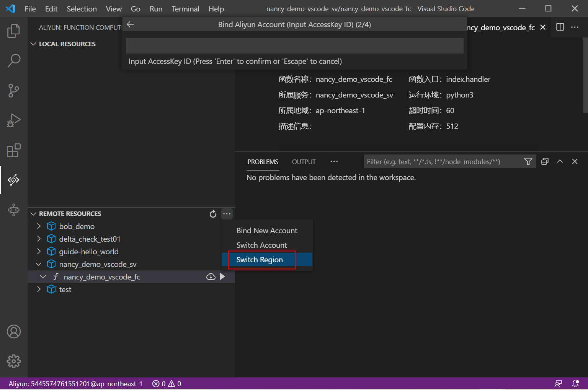Click the VS Code logo icon
The width and height of the screenshot is (588, 390).
click(x=11, y=8)
